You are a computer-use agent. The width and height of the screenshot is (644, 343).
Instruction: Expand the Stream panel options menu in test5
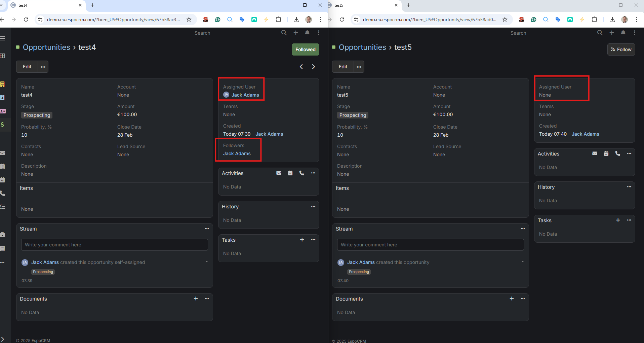point(523,229)
